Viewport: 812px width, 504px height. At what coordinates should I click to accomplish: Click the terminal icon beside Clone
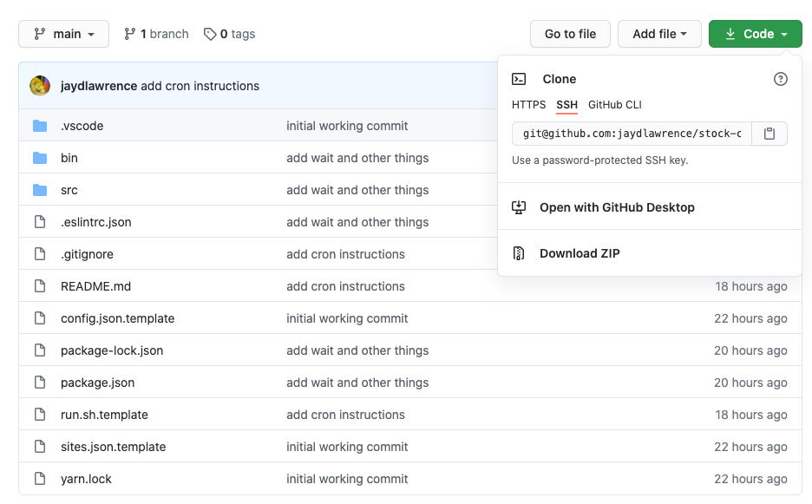pyautogui.click(x=519, y=79)
